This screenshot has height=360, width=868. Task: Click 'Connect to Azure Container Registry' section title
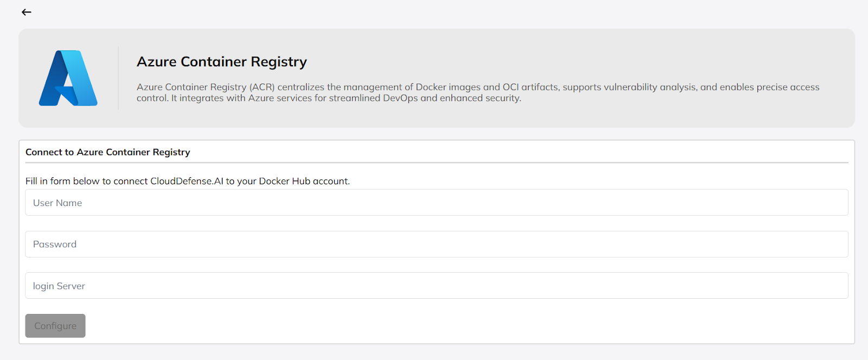(x=108, y=152)
